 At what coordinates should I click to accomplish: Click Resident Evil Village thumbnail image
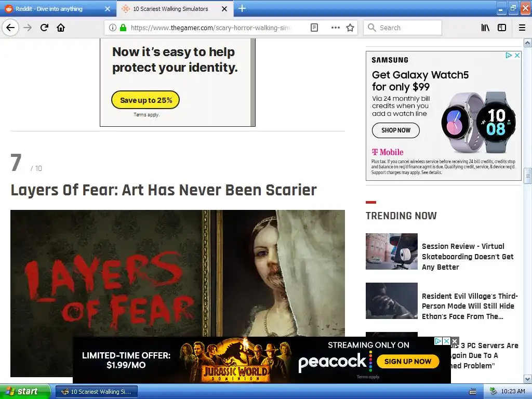392,301
